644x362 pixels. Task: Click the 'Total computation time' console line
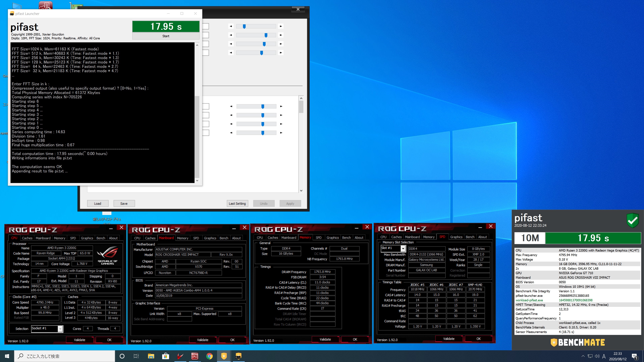(60, 153)
